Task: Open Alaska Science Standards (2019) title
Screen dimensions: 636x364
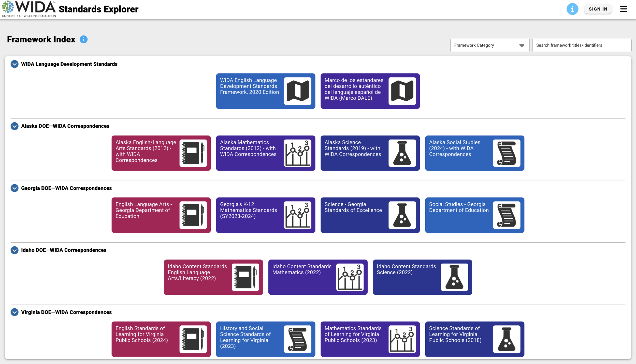Action: [353, 148]
